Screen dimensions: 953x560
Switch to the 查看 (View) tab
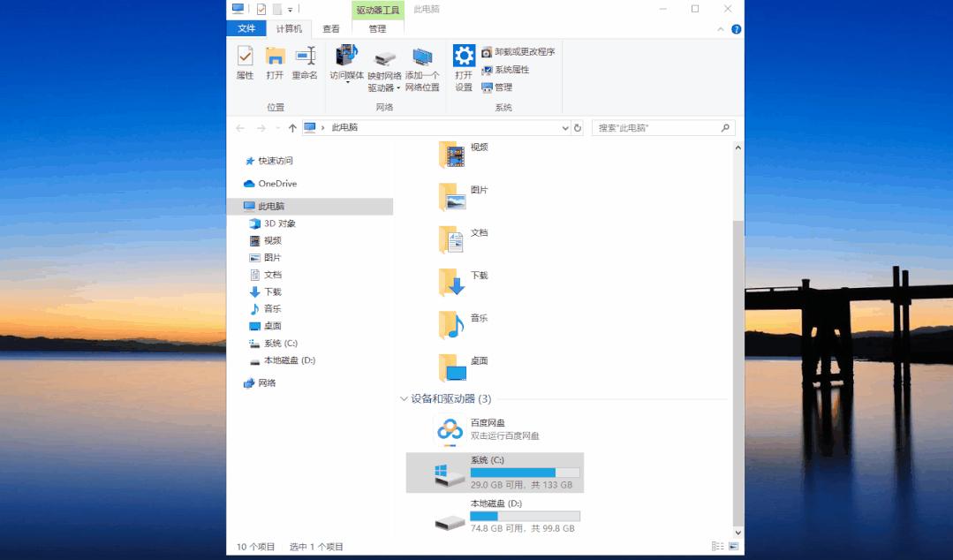pyautogui.click(x=330, y=28)
